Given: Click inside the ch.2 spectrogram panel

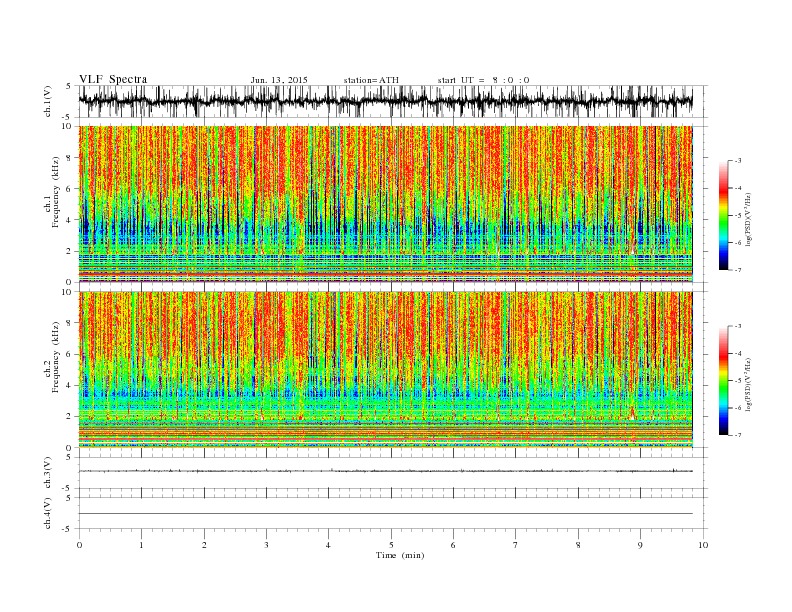Looking at the screenshot, I should click(385, 369).
